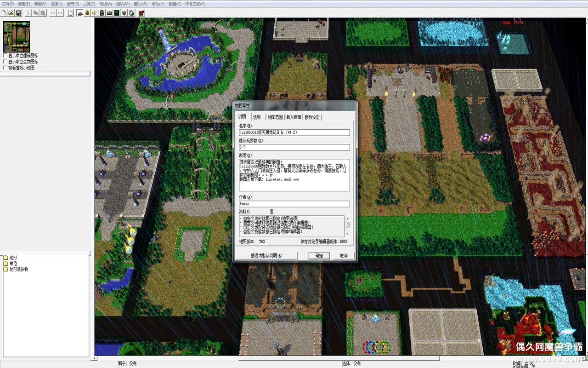Open the 编辑(E) menu
This screenshot has width=588, height=368.
pyautogui.click(x=24, y=4)
